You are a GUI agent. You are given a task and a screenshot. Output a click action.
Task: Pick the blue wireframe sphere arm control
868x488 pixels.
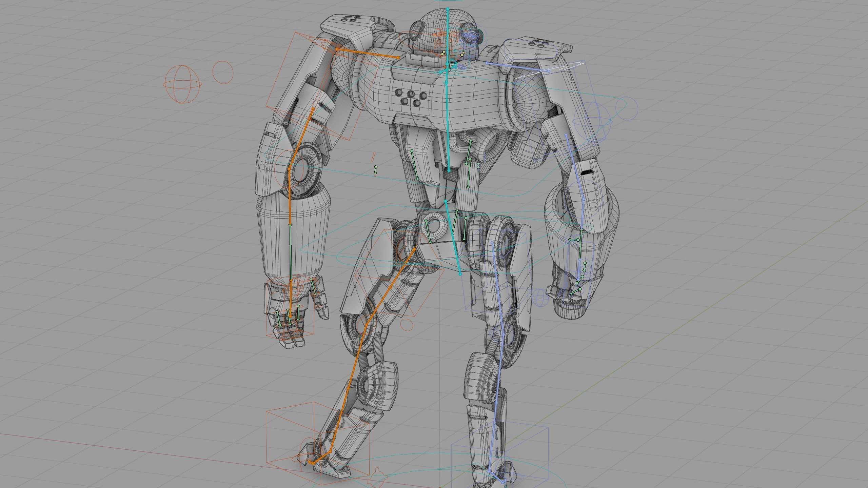592,121
